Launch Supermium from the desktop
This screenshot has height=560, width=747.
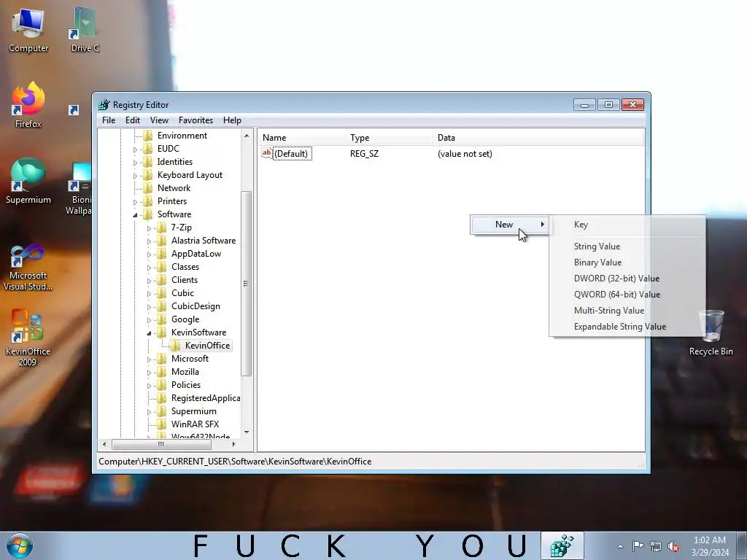point(28,181)
